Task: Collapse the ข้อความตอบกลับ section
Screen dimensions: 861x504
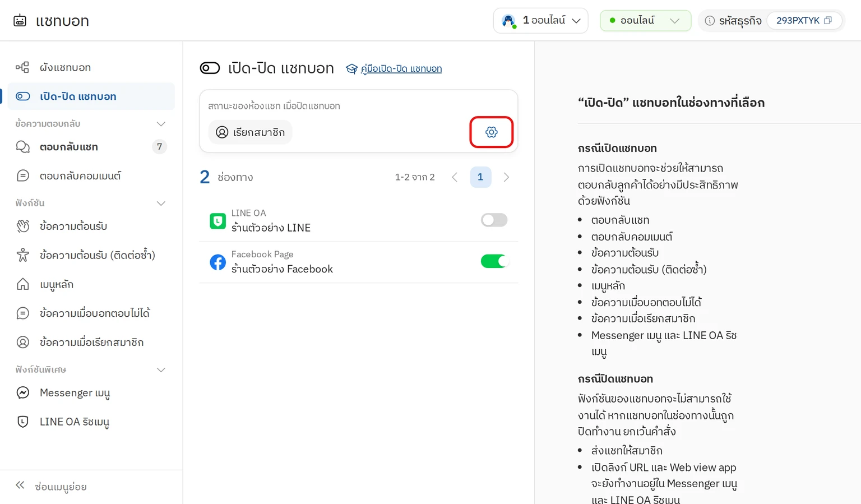Action: pos(161,124)
